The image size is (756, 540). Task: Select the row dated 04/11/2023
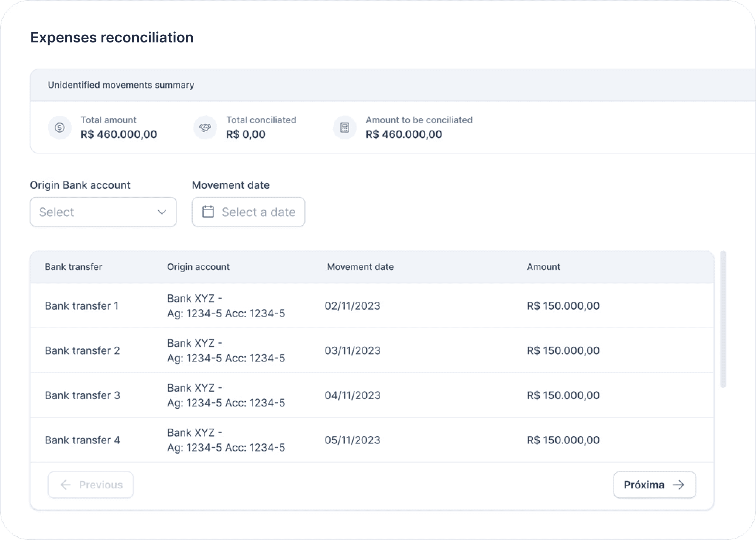[352, 395]
